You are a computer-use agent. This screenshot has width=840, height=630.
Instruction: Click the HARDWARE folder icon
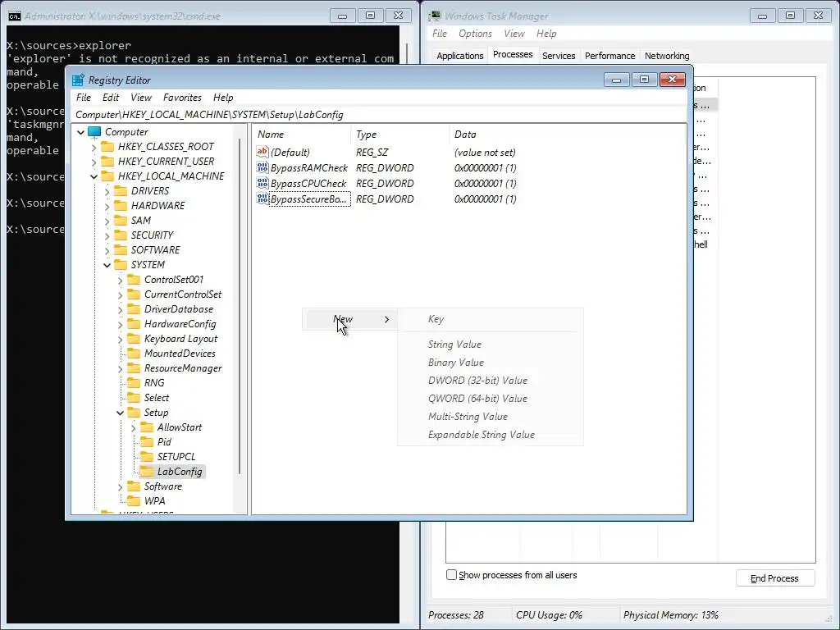click(121, 206)
